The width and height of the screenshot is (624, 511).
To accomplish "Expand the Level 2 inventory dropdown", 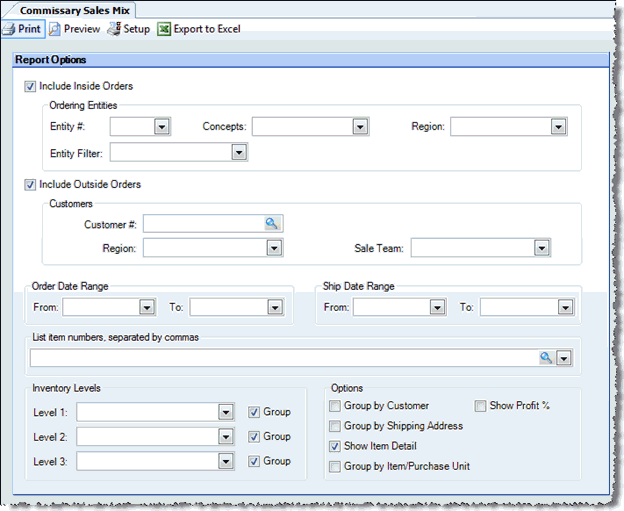I will pos(225,437).
